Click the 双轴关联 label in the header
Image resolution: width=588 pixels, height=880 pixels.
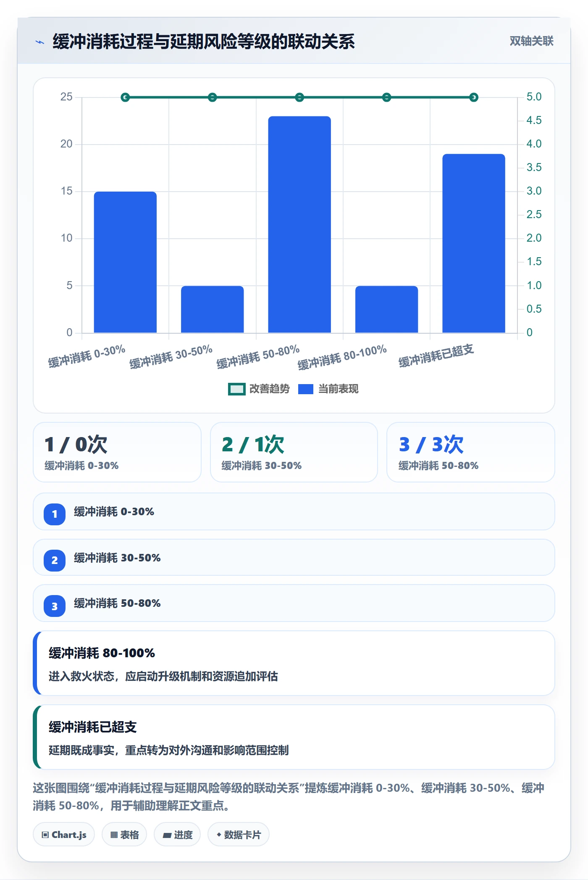[531, 41]
